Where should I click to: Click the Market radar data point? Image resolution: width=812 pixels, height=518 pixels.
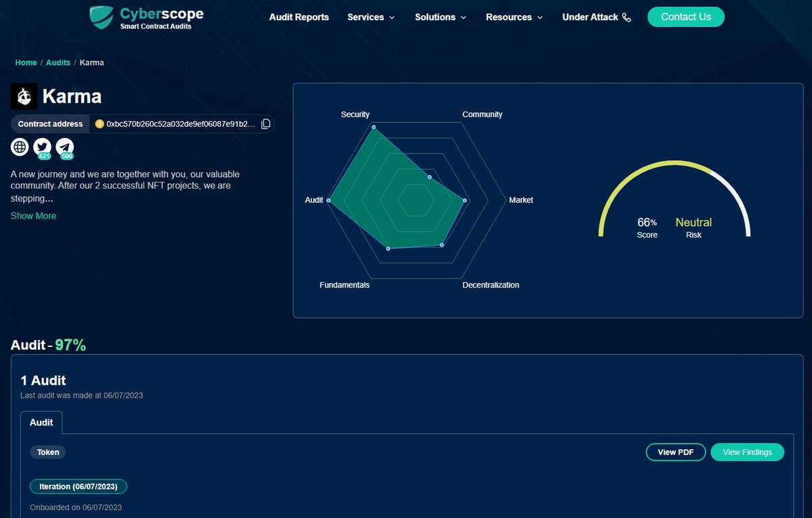[465, 200]
